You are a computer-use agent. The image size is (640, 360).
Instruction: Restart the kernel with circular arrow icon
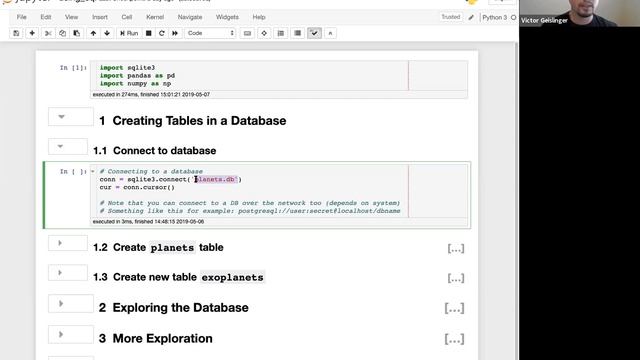coord(162,33)
